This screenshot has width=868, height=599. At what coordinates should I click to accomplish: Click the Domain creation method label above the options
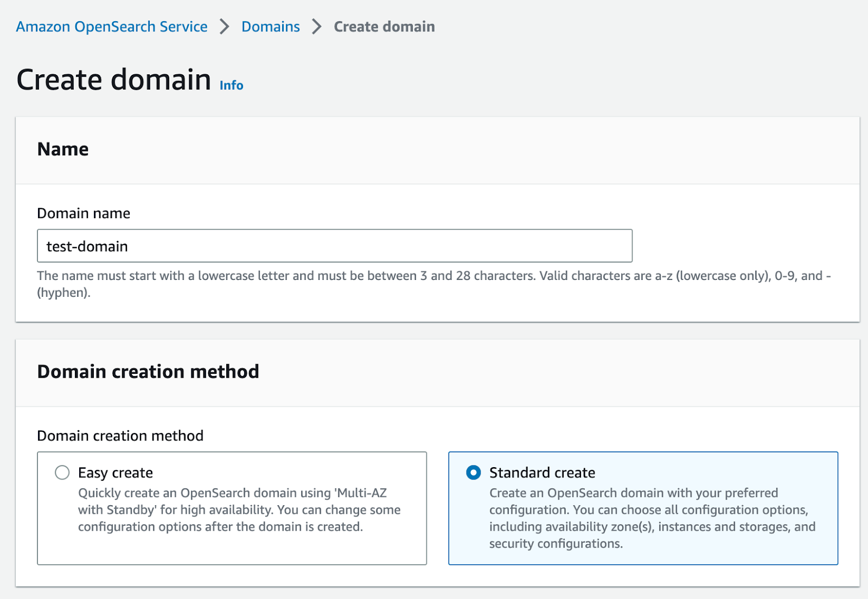click(120, 436)
